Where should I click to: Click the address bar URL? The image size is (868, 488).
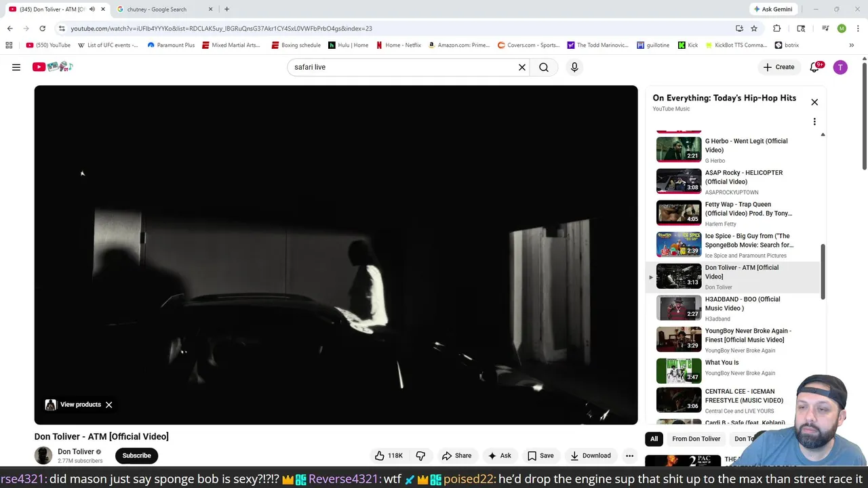(x=221, y=28)
